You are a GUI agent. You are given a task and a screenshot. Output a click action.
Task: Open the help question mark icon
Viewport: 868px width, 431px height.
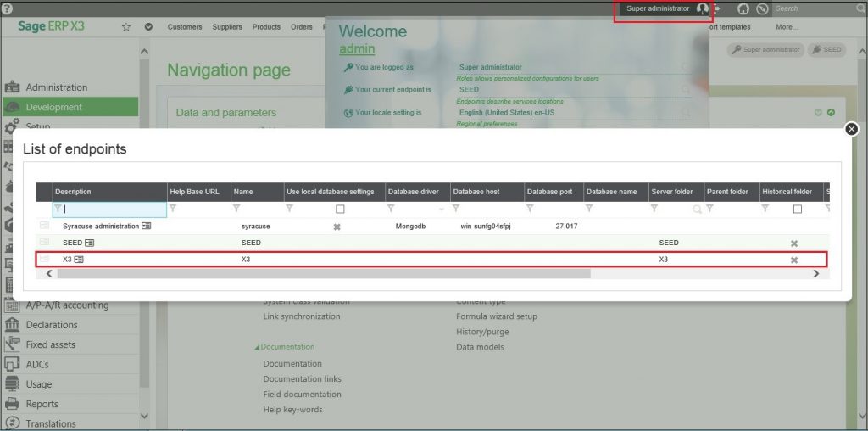click(7, 8)
